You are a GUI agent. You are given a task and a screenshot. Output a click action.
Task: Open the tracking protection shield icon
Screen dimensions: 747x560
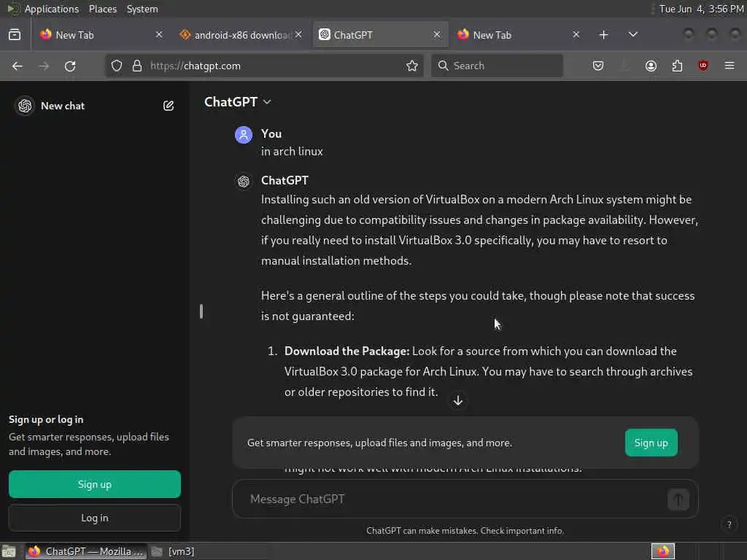pyautogui.click(x=117, y=66)
